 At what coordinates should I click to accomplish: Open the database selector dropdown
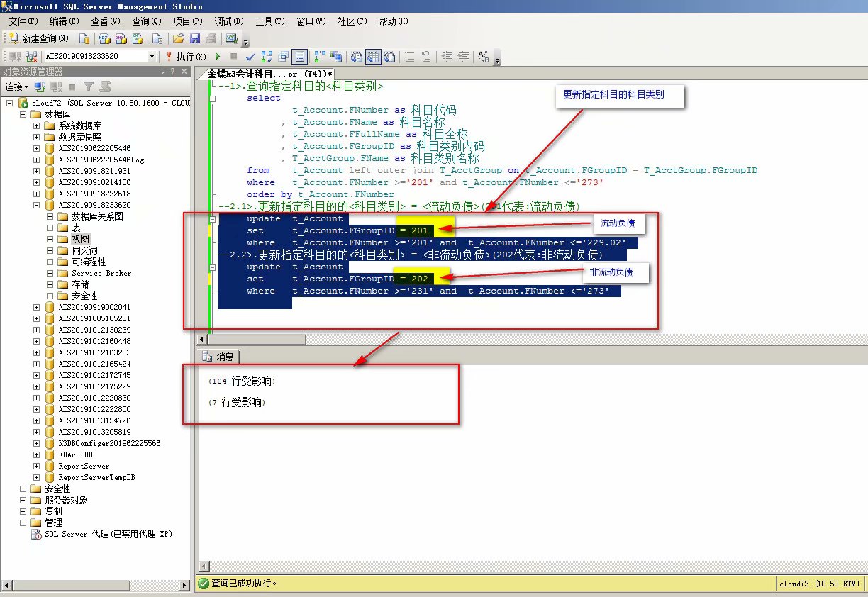[x=152, y=56]
